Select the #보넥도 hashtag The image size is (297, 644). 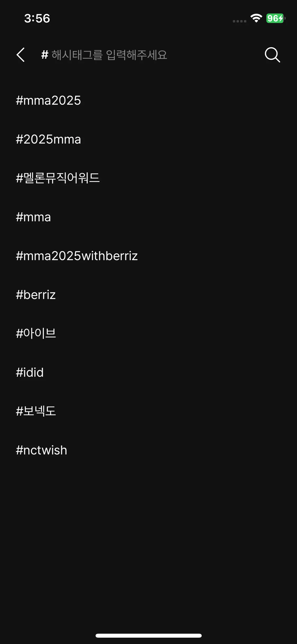(36, 411)
